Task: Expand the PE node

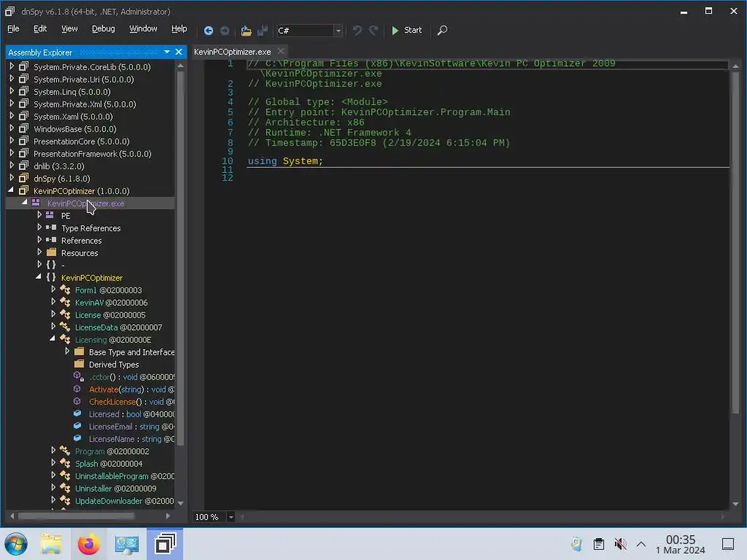Action: pyautogui.click(x=39, y=215)
